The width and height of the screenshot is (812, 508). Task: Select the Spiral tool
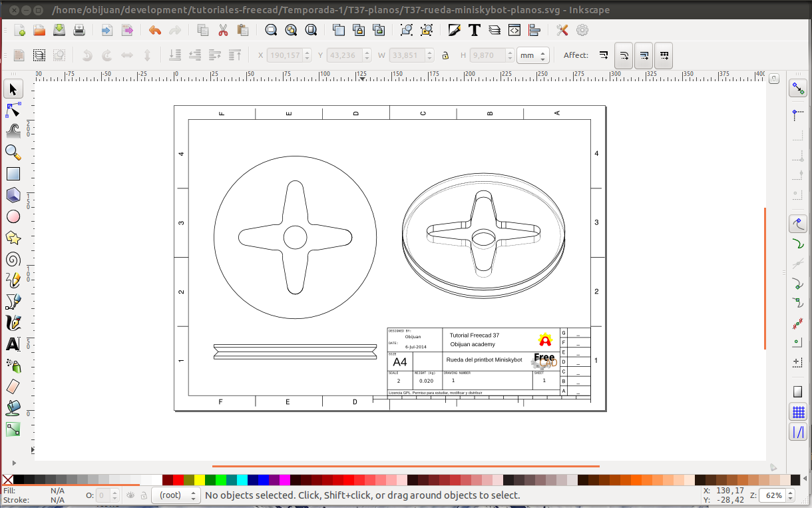point(13,259)
